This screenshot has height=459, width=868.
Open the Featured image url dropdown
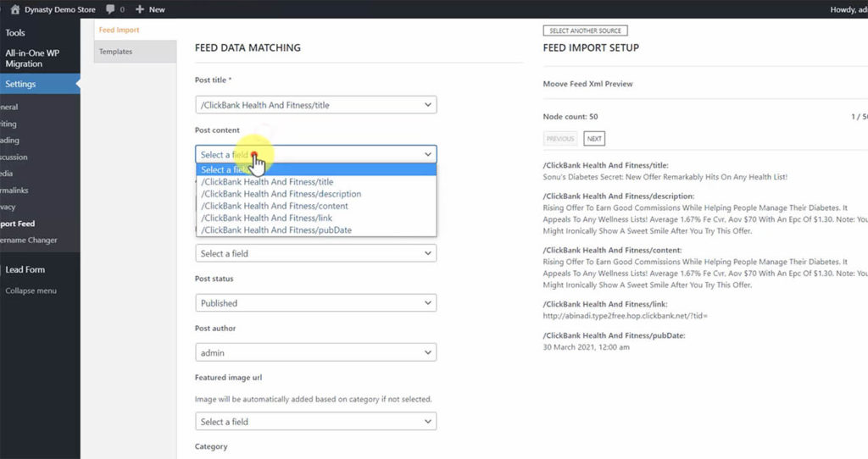point(315,422)
